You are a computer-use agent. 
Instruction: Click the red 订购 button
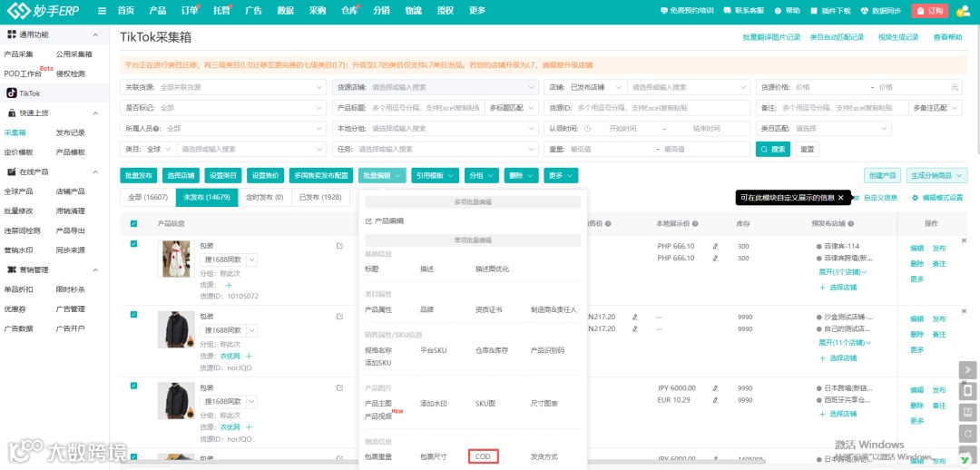(930, 11)
